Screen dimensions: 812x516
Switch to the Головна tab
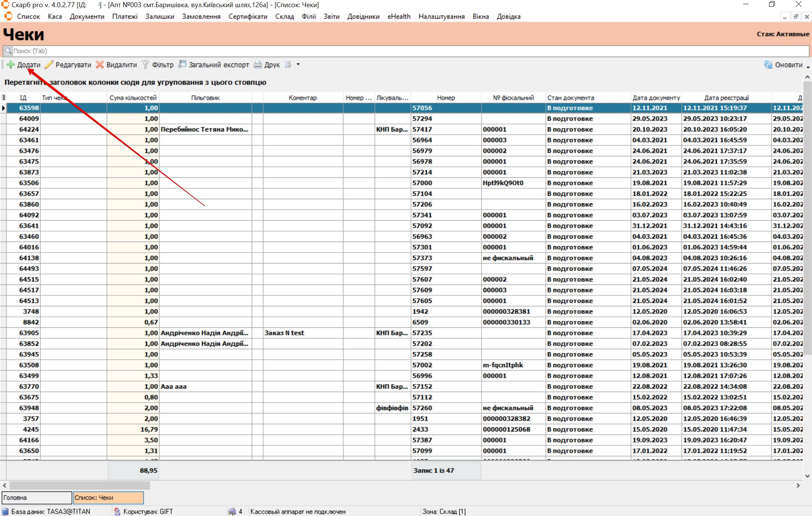pyautogui.click(x=36, y=498)
